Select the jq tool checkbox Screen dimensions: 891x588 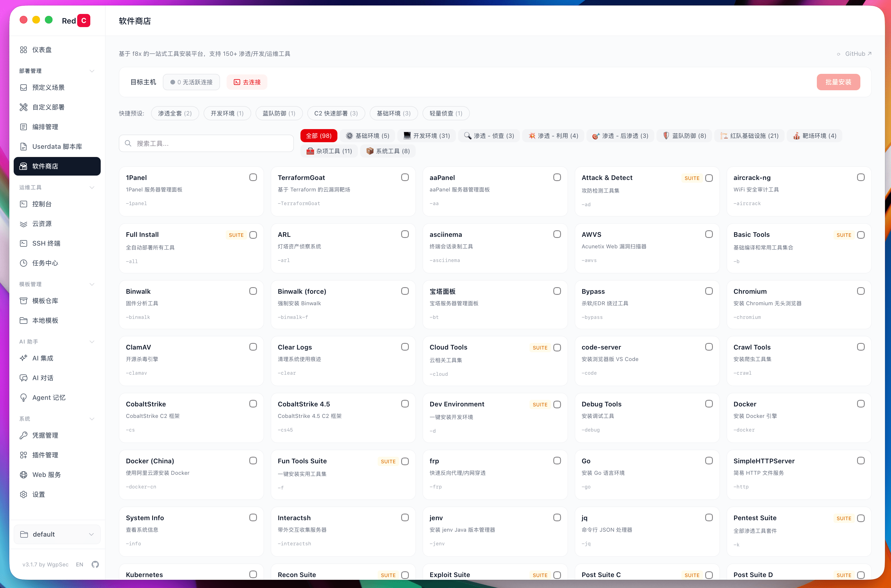click(709, 517)
